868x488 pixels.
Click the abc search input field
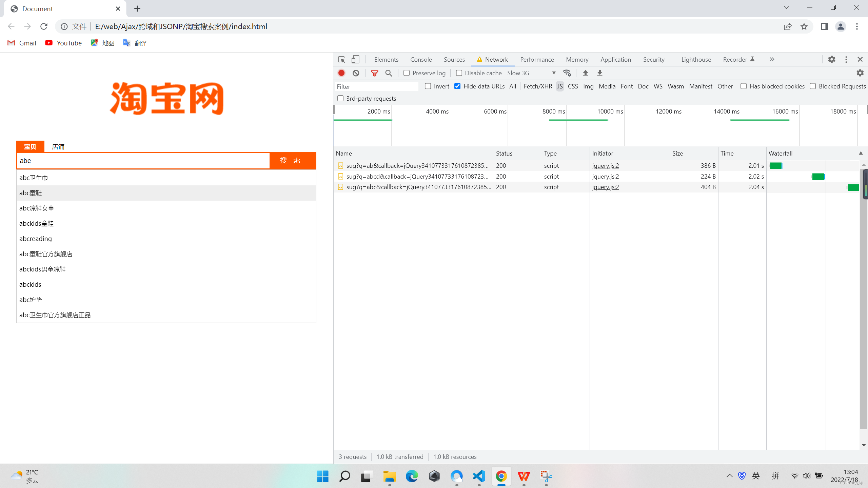[143, 160]
